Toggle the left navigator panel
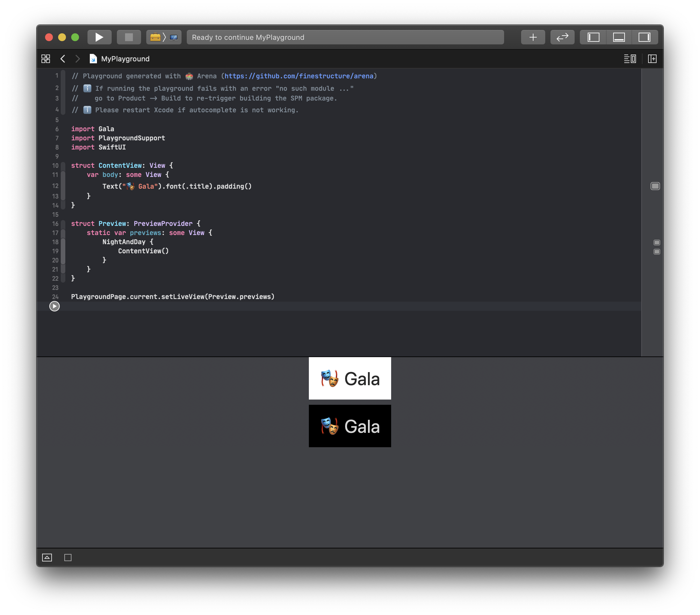Screen dimensions: 700x615 coord(593,37)
